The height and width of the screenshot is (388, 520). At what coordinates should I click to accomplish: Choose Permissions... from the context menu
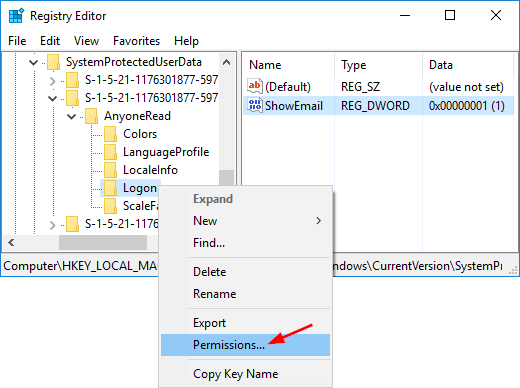[x=245, y=345]
